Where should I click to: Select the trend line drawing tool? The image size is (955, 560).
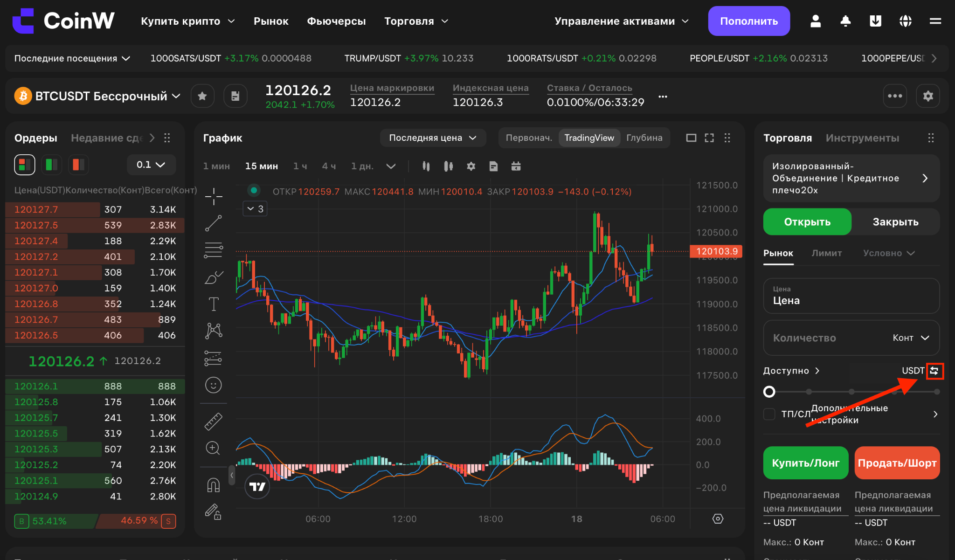tap(214, 223)
